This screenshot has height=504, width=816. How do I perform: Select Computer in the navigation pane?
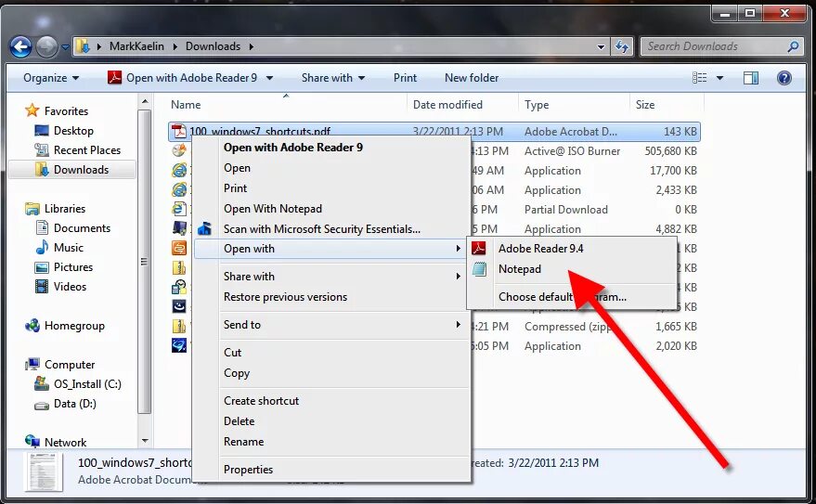(x=70, y=365)
